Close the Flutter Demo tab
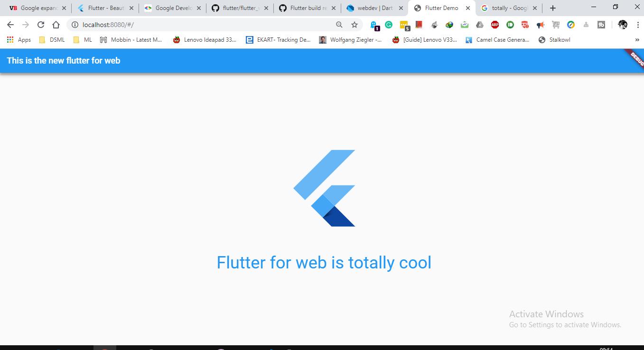Screen dimensions: 644x350 (x=468, y=8)
